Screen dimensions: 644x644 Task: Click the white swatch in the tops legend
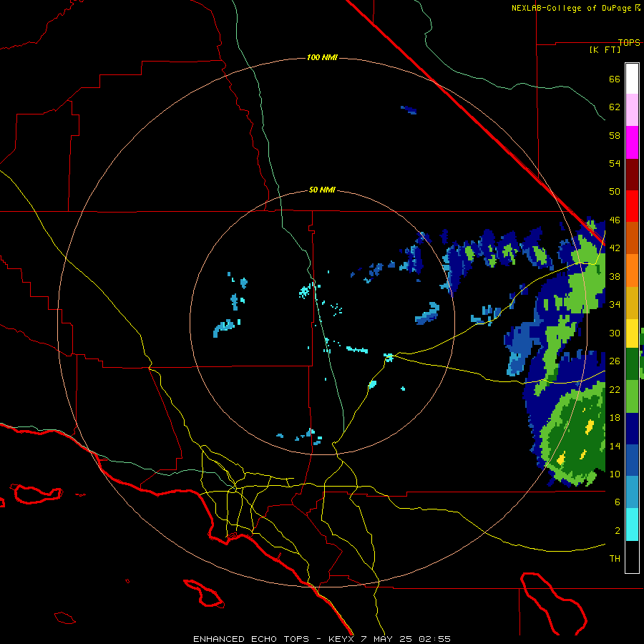point(632,79)
